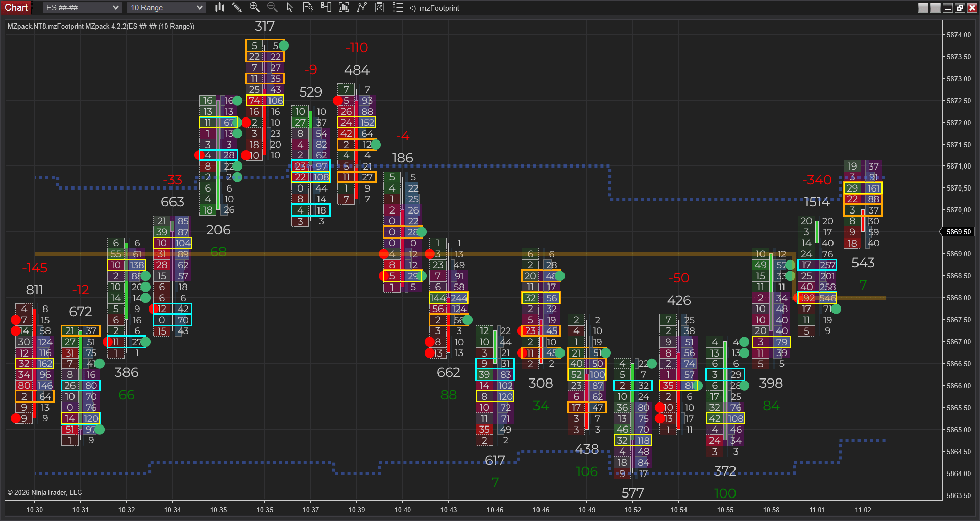The height and width of the screenshot is (521, 980).
Task: Click the bar volume total 1514
Action: coord(817,202)
